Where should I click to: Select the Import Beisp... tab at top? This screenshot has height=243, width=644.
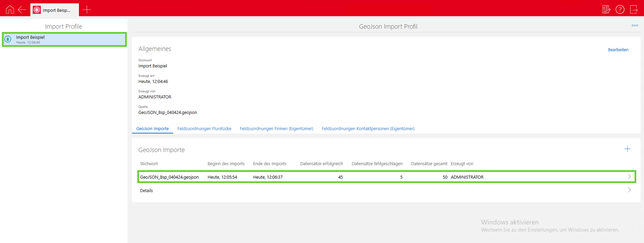tap(55, 10)
